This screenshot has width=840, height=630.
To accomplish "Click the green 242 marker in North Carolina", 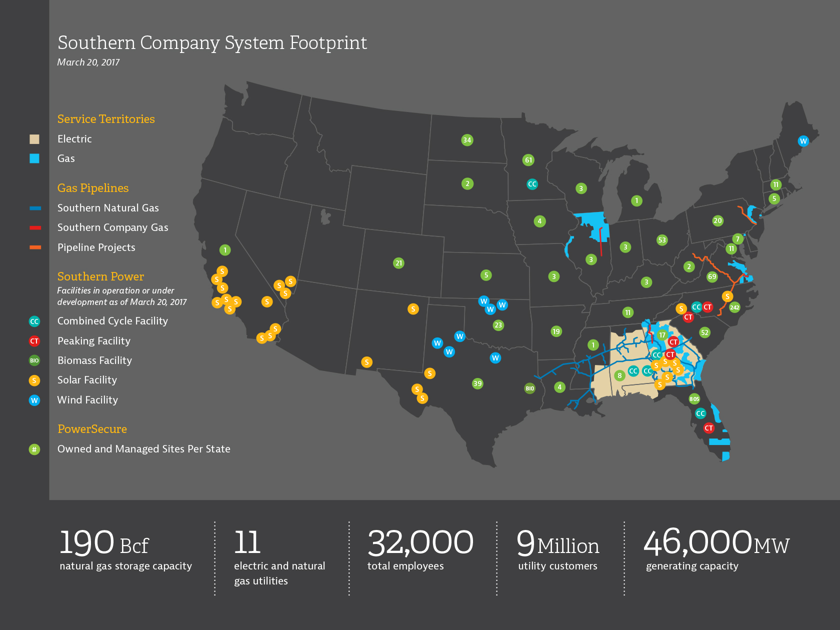I will (x=734, y=307).
